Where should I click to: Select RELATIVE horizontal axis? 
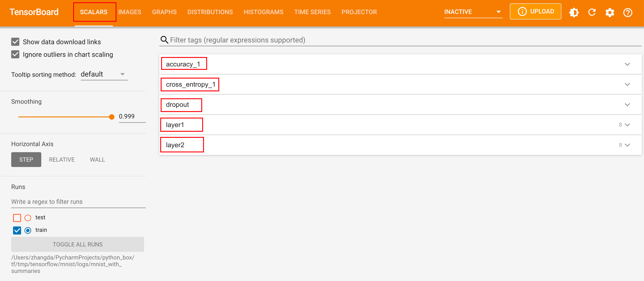tap(62, 160)
